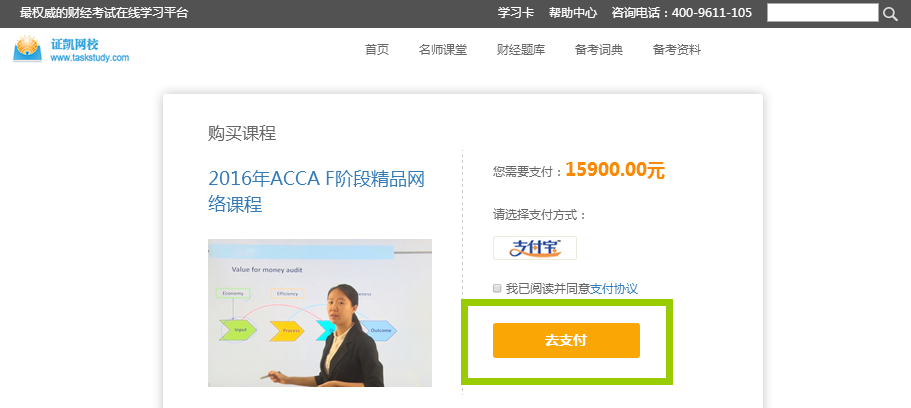Open 帮助中心 from the top bar
This screenshot has height=408, width=911.
tap(573, 13)
